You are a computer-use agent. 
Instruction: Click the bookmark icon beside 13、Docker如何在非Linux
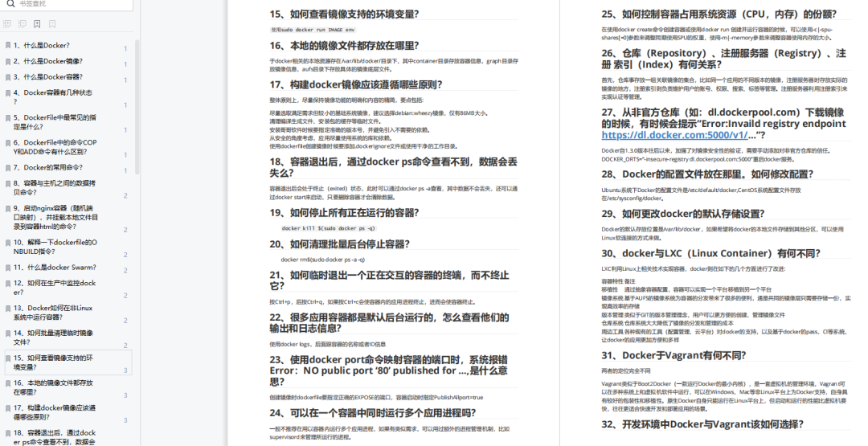(8, 309)
